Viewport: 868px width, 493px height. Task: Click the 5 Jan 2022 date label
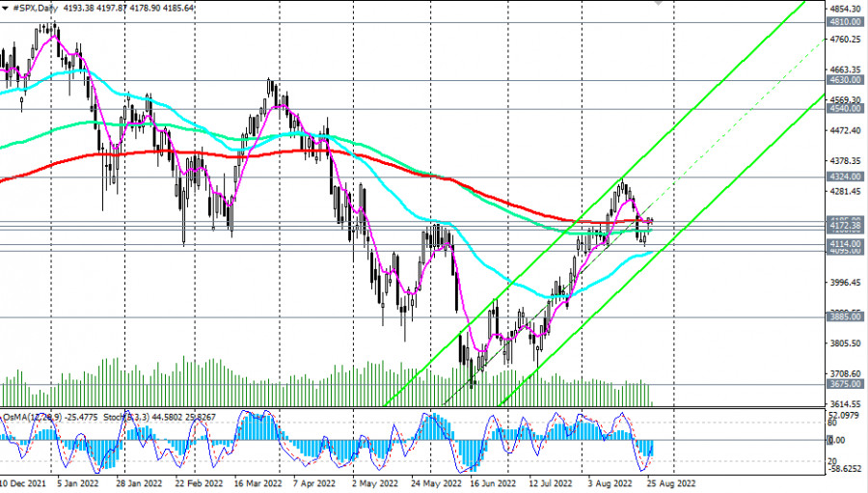76,483
